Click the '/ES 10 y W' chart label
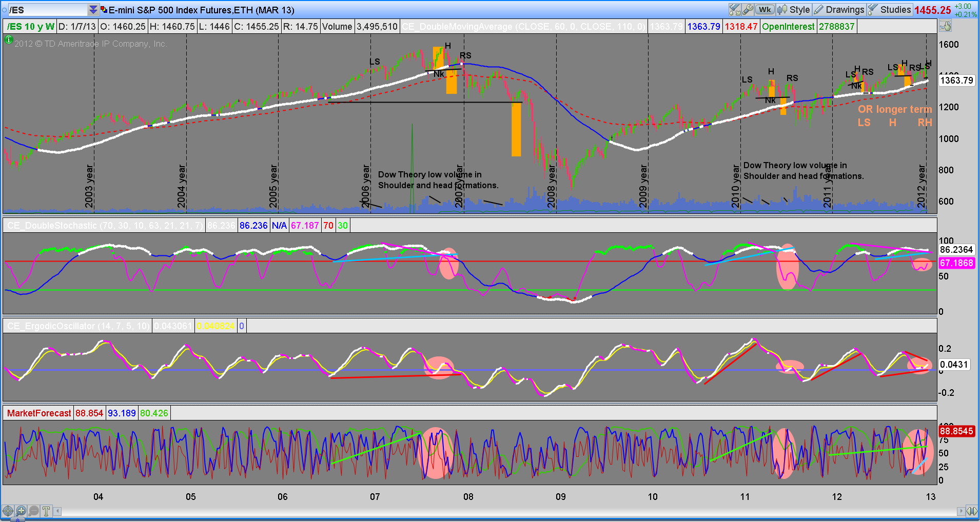 (x=31, y=27)
